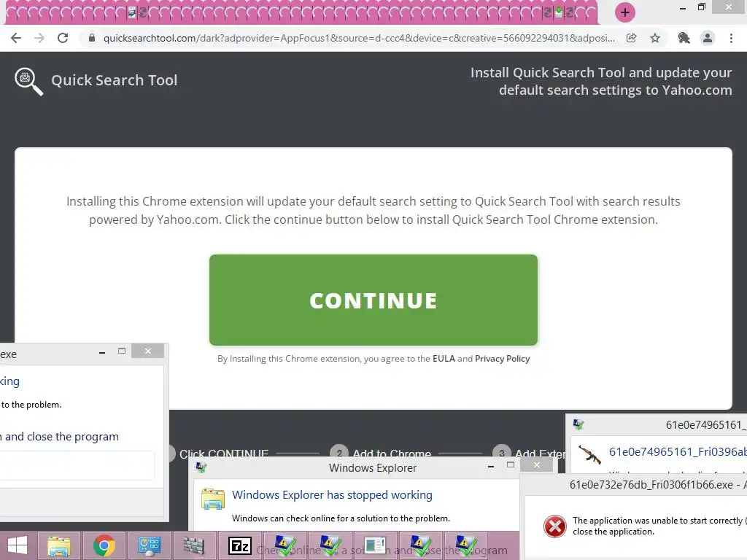The image size is (747, 560).
Task: Open File Explorer from the taskbar
Action: 58,546
